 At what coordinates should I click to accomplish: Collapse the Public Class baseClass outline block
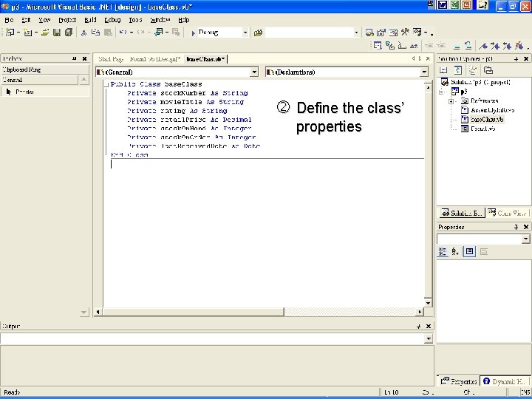106,84
